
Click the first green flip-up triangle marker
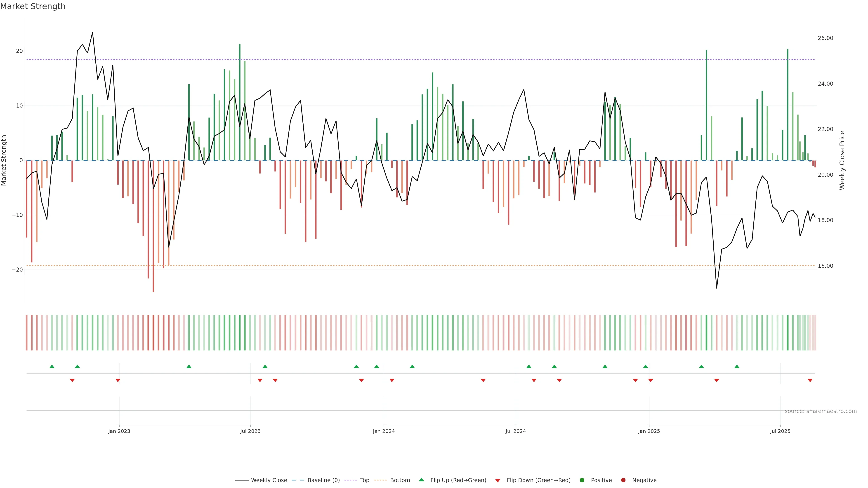(52, 366)
